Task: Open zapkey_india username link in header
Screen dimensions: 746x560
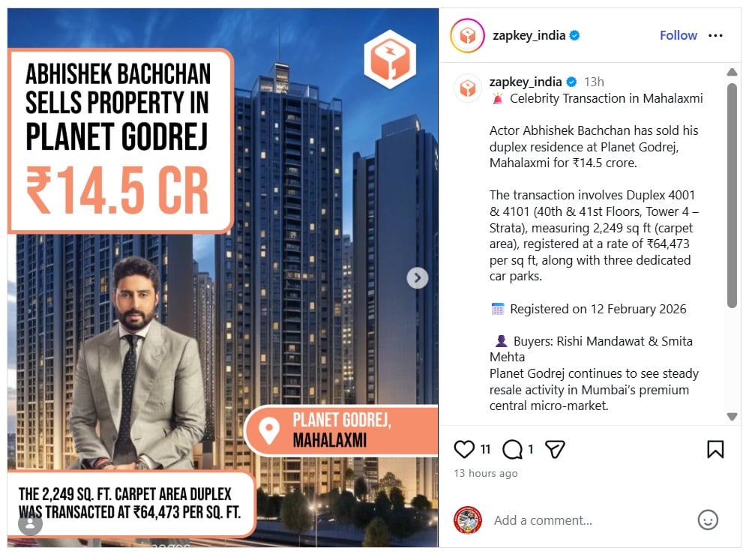Action: pyautogui.click(x=529, y=35)
